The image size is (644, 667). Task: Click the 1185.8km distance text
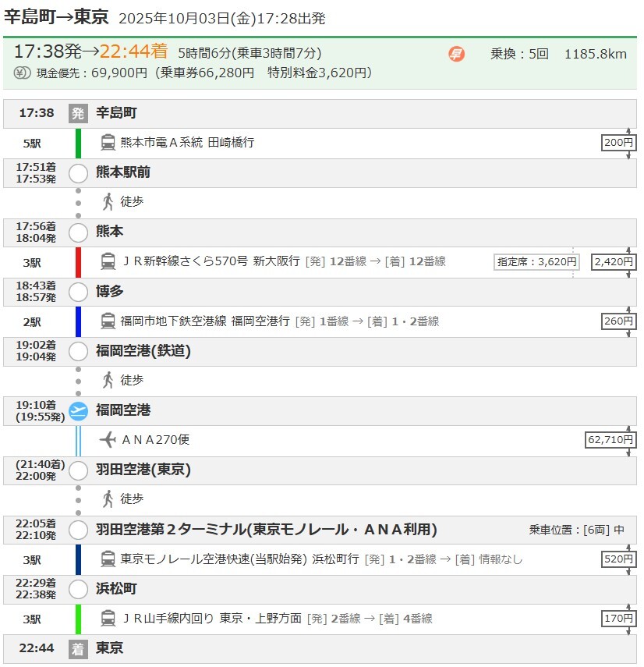[596, 54]
